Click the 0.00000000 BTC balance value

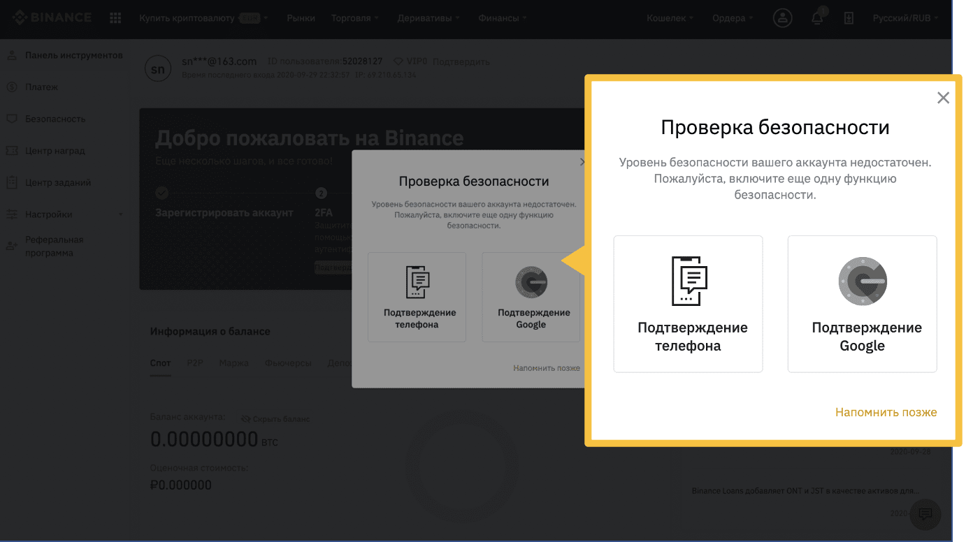214,440
